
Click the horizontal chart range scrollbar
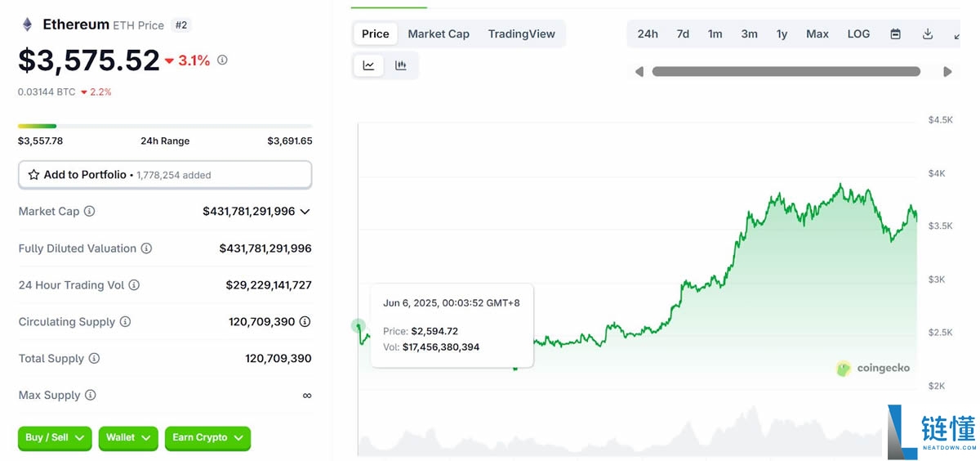(786, 72)
